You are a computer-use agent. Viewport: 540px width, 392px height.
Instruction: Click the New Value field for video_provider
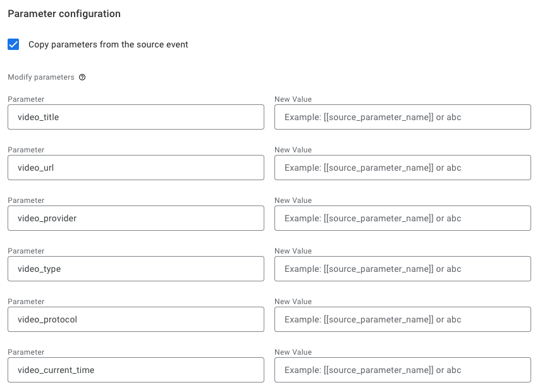tap(402, 218)
